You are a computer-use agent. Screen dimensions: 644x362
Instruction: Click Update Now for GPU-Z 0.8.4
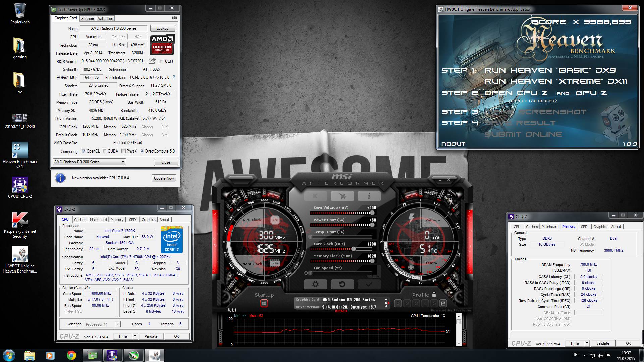click(164, 178)
